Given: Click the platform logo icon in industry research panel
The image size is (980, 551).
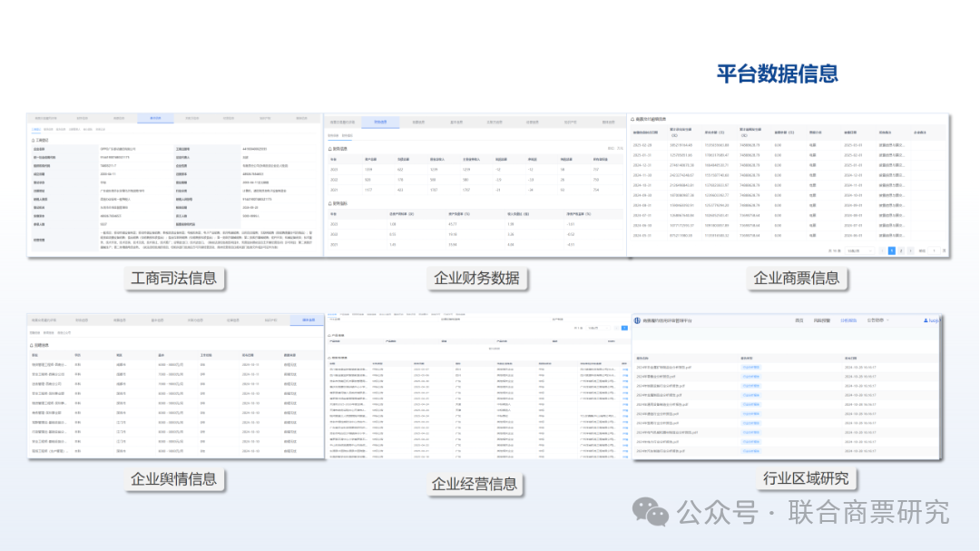Looking at the screenshot, I should tap(637, 320).
